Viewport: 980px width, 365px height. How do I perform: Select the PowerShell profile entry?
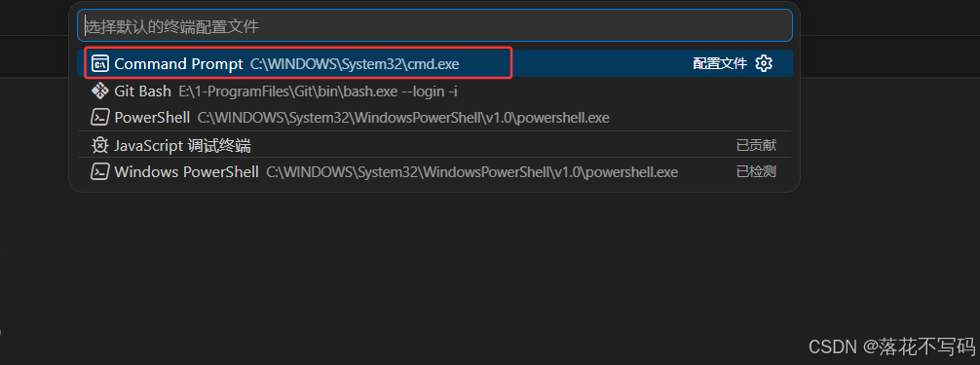pos(435,118)
